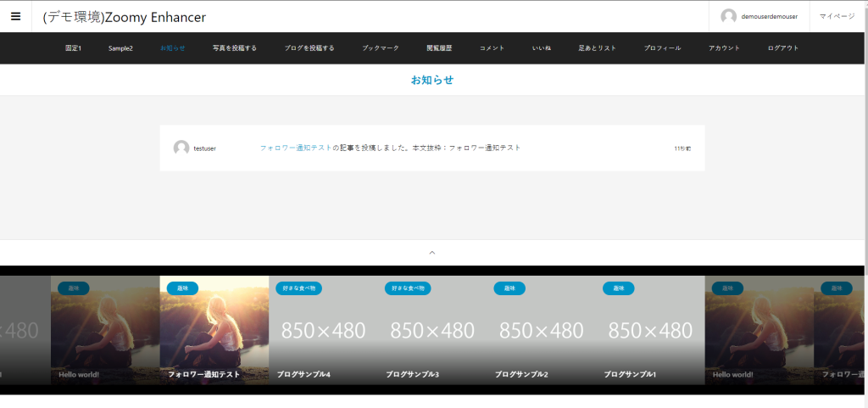Select ブログを投稿する menu item
This screenshot has width=868, height=408.
(309, 48)
